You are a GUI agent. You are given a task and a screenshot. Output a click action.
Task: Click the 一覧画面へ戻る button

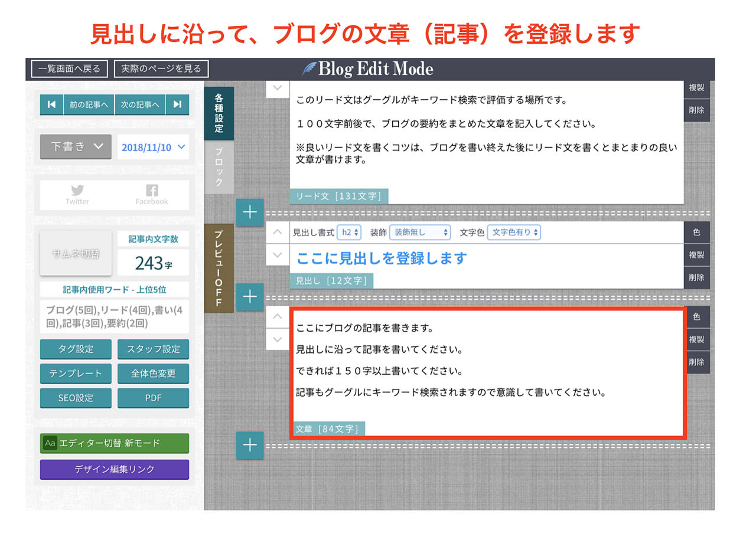[x=70, y=68]
